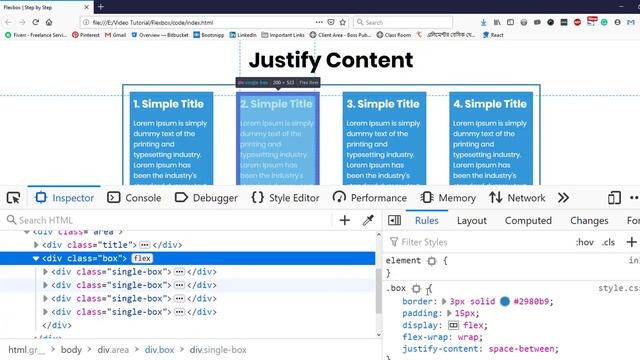The height and width of the screenshot is (360, 640).
Task: Create a new node with the plus icon
Action: pyautogui.click(x=344, y=220)
